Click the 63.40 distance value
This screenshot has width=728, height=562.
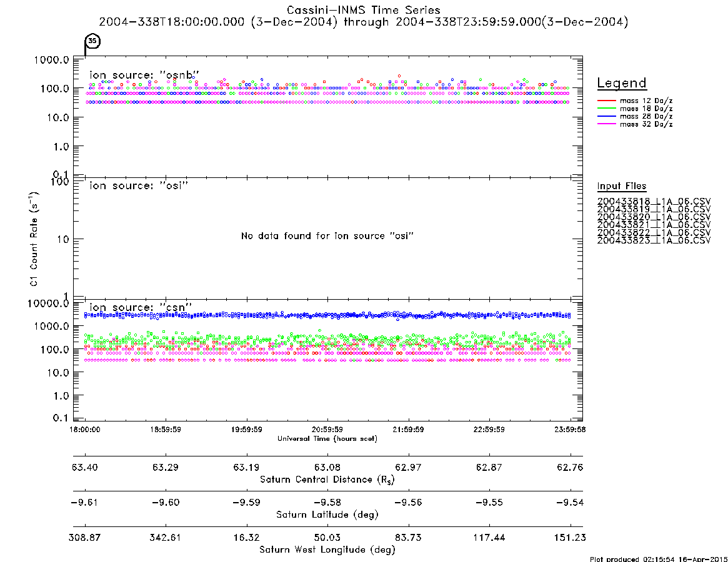pos(85,467)
